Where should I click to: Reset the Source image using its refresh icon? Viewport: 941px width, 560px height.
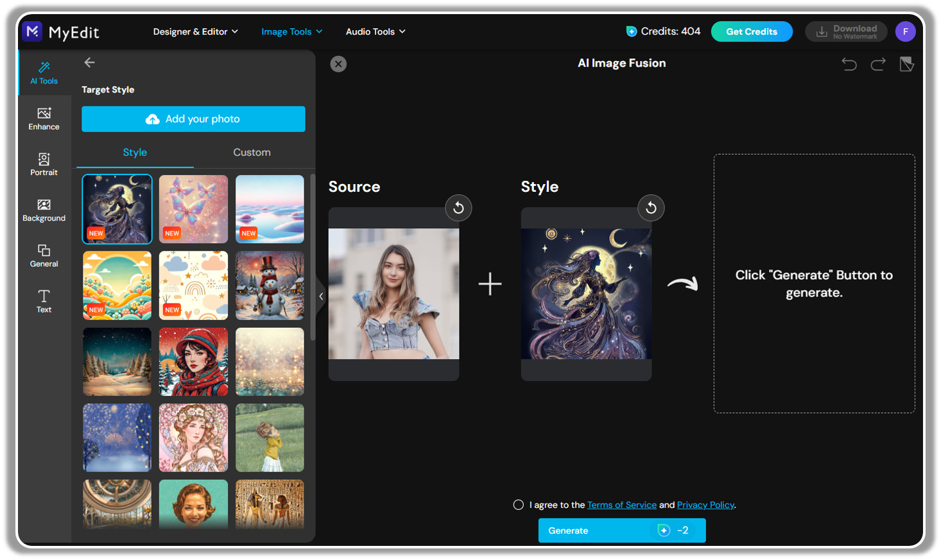pos(458,208)
